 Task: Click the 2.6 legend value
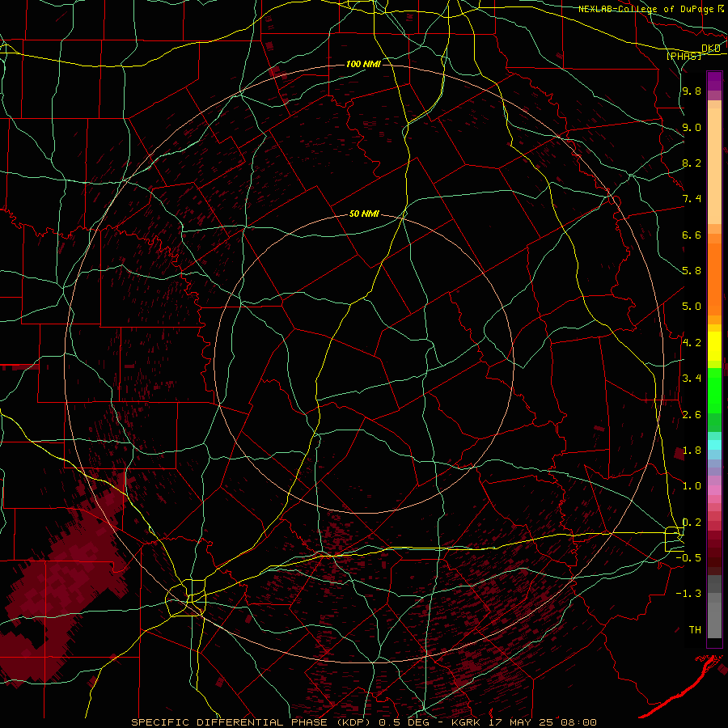coord(692,415)
